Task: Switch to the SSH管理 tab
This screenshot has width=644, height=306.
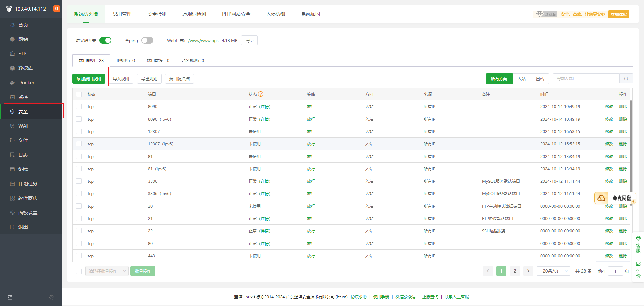Action: [x=122, y=14]
